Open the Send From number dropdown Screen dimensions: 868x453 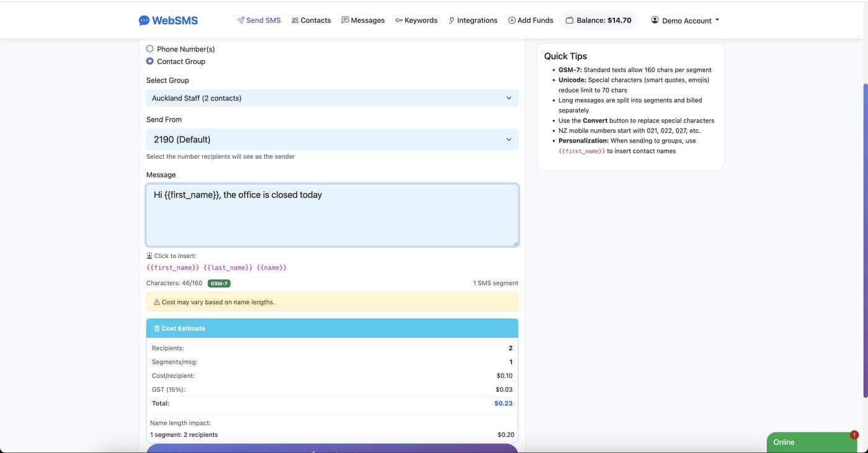point(332,140)
